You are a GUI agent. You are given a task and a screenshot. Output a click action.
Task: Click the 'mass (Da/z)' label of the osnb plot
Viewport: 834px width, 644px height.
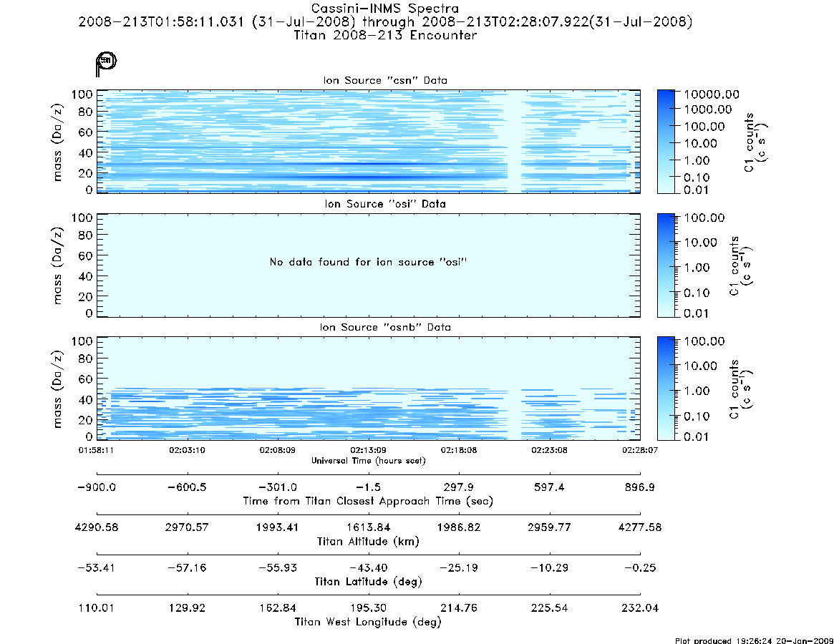coord(57,389)
